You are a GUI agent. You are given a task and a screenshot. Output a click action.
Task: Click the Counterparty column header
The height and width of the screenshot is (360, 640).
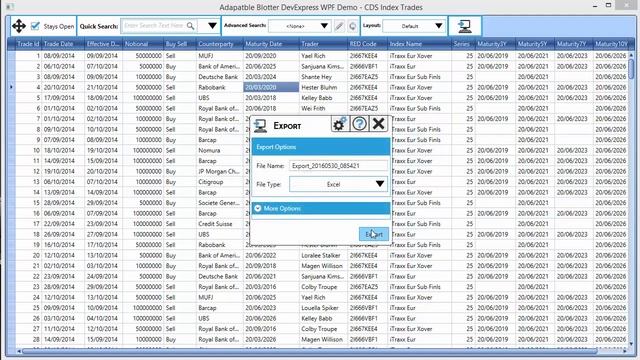(220, 44)
